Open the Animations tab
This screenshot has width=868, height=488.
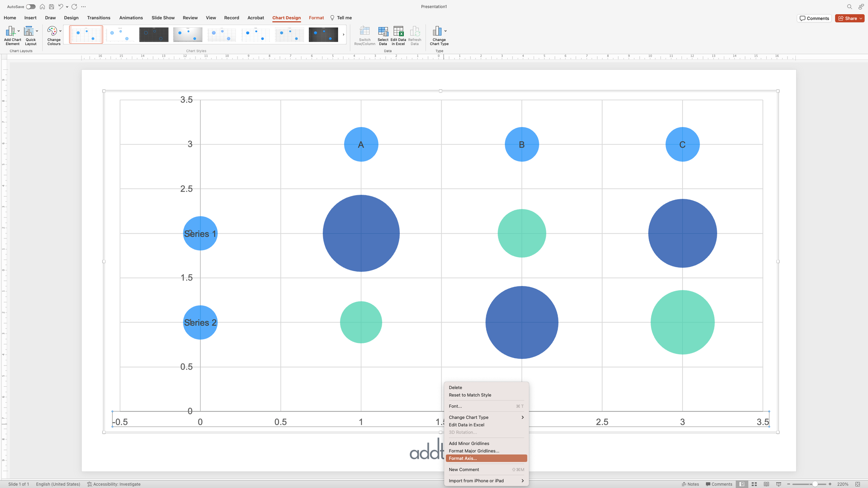[x=131, y=18]
